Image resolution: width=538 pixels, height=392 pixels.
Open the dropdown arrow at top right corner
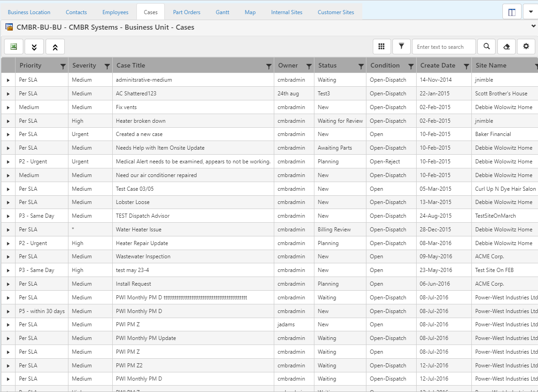[x=531, y=12]
